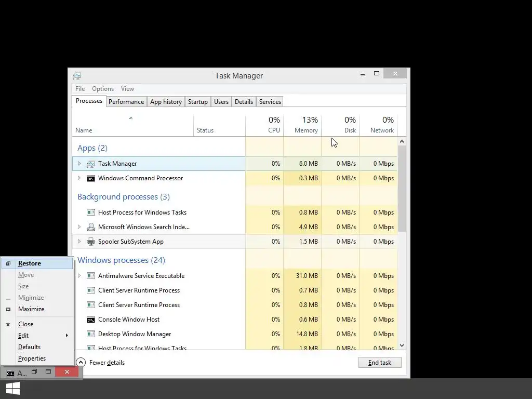Click the first Host Process for Windows Tasks icon
The height and width of the screenshot is (399, 532).
(x=90, y=212)
